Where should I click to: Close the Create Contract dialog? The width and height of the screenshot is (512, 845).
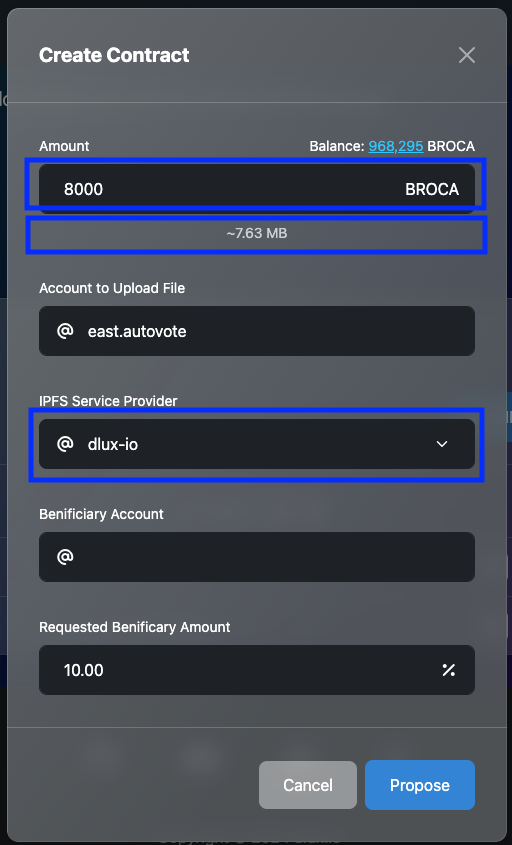pyautogui.click(x=466, y=55)
